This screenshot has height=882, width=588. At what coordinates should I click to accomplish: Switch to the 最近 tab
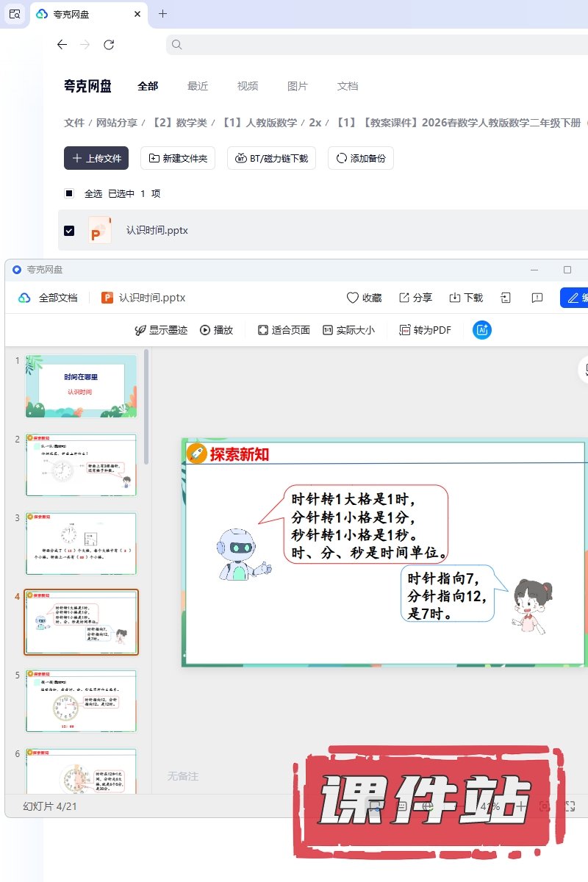tap(198, 86)
